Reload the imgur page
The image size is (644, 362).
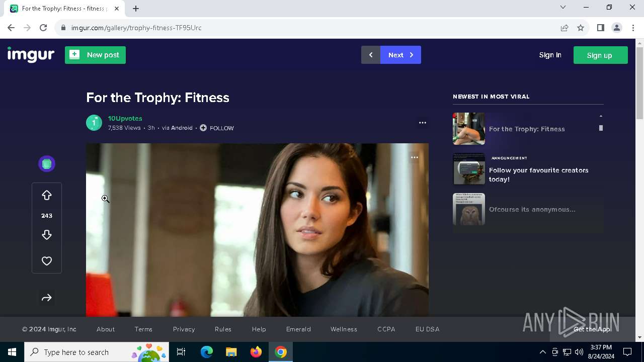43,28
